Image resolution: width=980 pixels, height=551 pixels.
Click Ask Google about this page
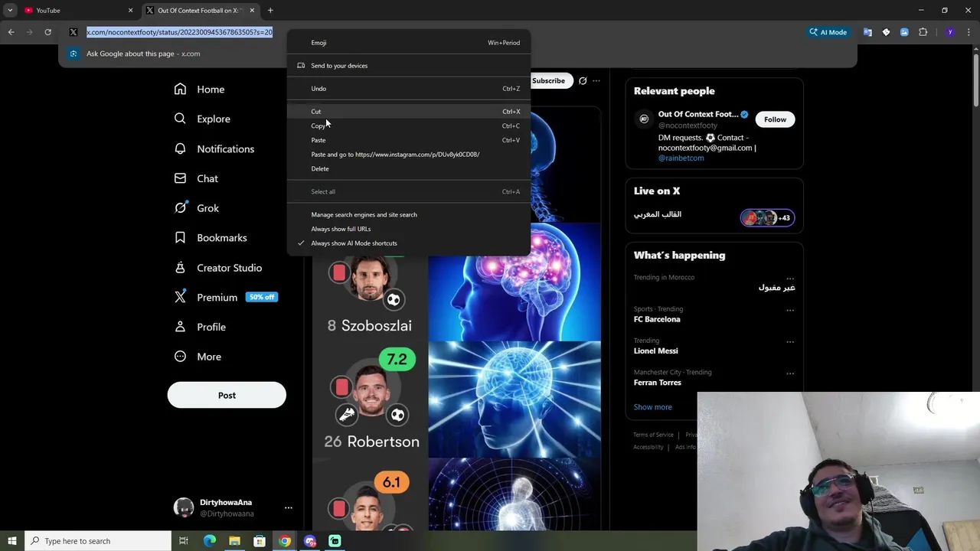143,54
